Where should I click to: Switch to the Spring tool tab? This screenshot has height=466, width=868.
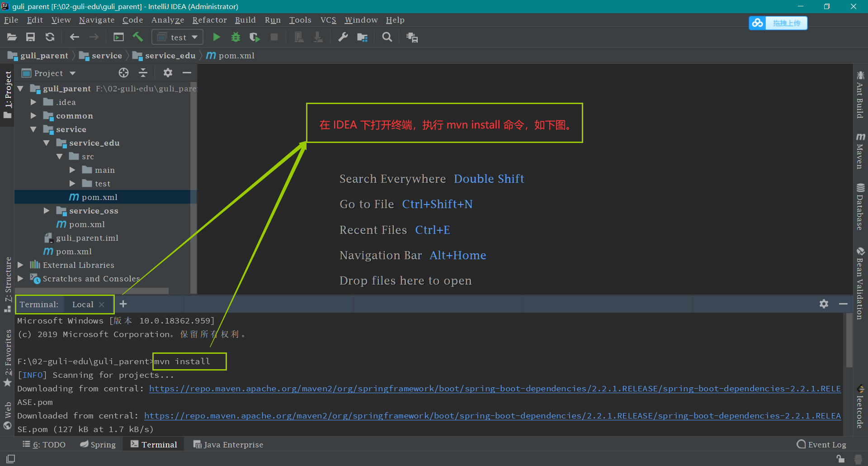[98, 445]
